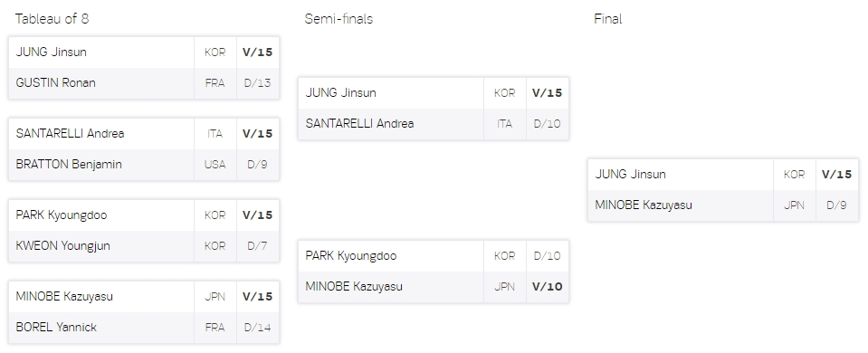Screen dimensions: 868x353
Task: Click the Semi-finals heading
Action: (x=339, y=19)
